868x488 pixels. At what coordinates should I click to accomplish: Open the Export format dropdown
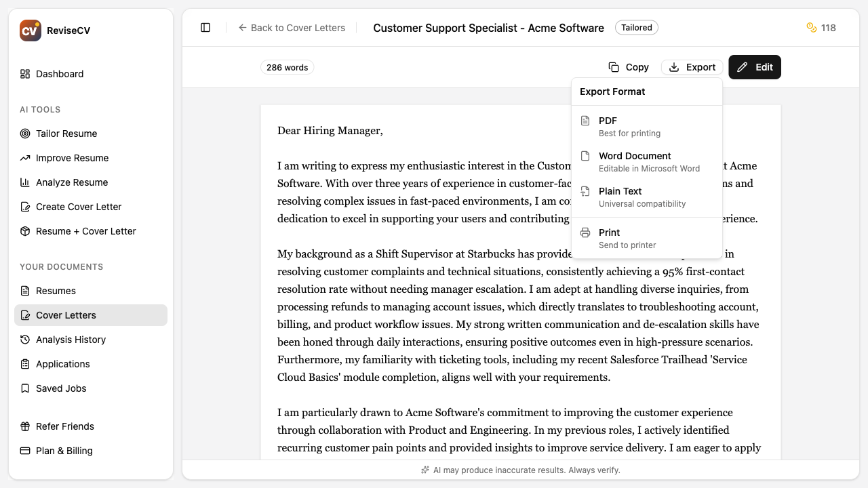(691, 67)
